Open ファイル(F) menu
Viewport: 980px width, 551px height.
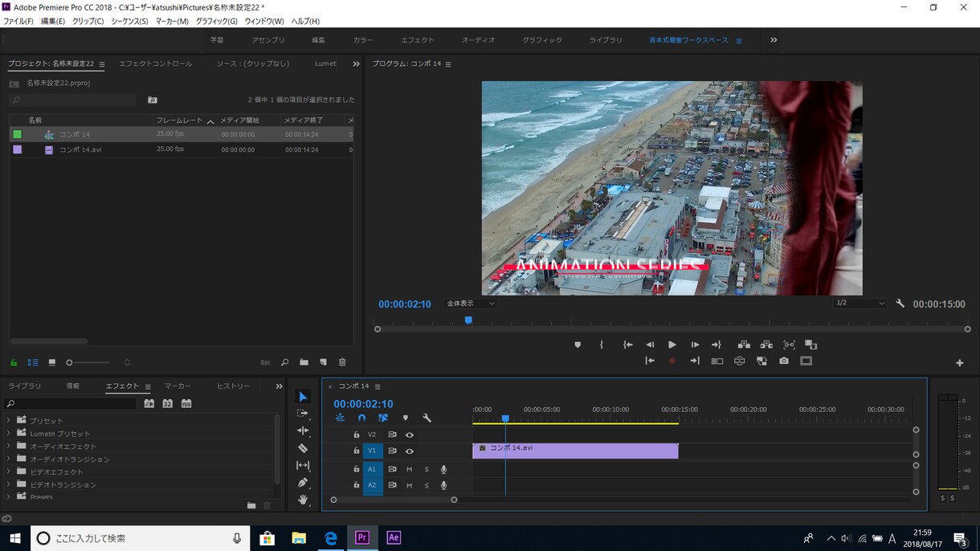pyautogui.click(x=18, y=21)
